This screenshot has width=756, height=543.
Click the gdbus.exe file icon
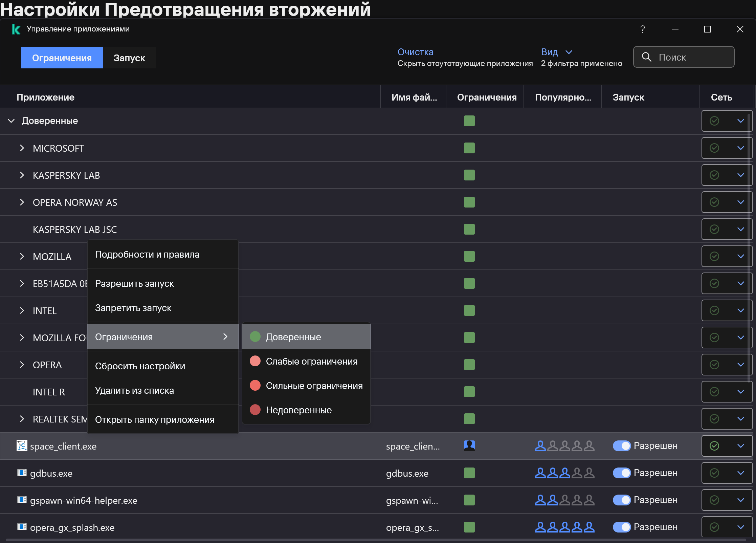(22, 473)
